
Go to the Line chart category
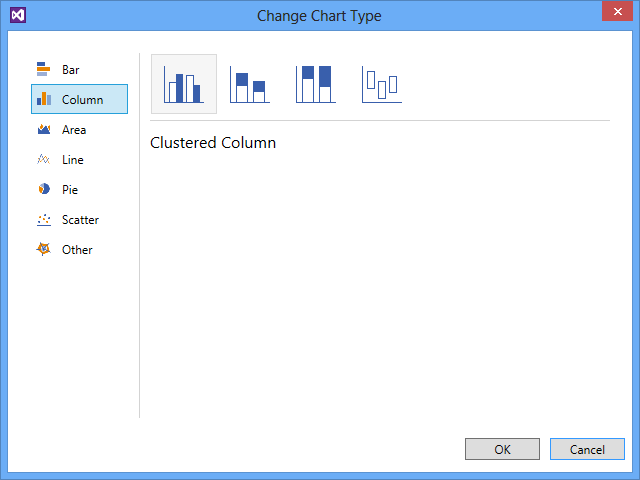[x=73, y=160]
